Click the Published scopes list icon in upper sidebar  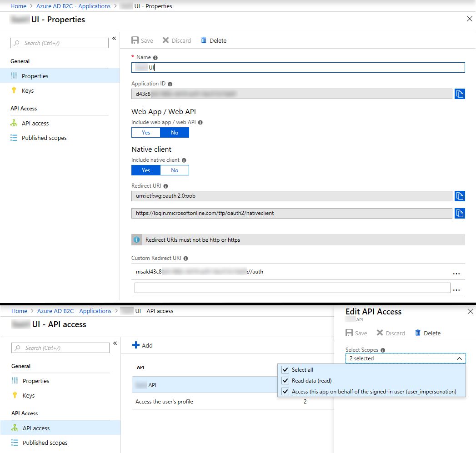14,138
